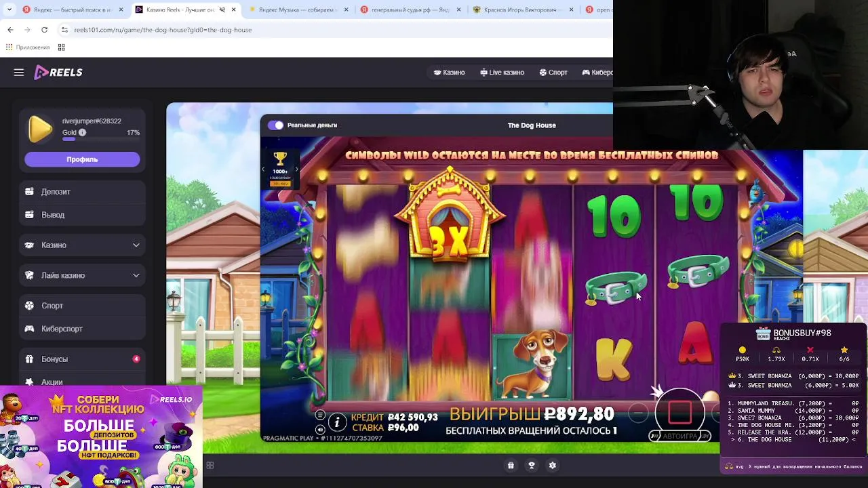Viewport: 868px width, 488px height.
Task: Click the BONUSBUY#98 overlay header
Action: pyautogui.click(x=793, y=333)
